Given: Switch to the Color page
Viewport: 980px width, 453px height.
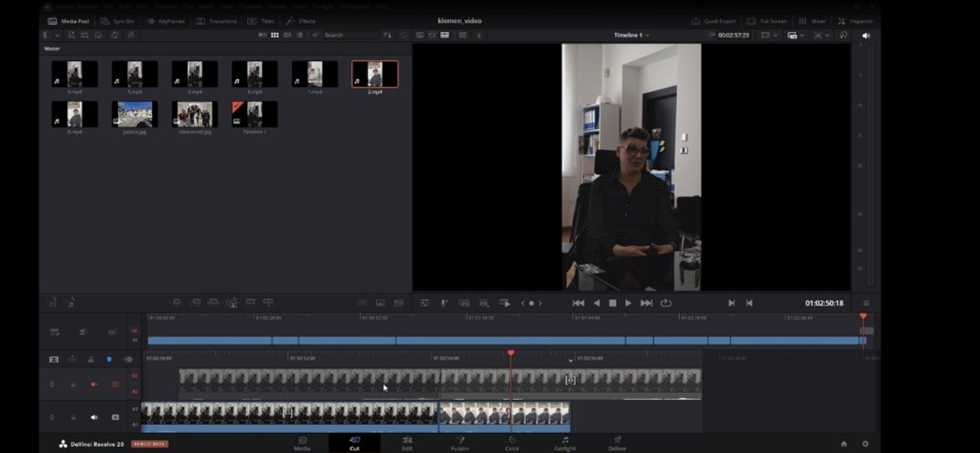Looking at the screenshot, I should [512, 444].
